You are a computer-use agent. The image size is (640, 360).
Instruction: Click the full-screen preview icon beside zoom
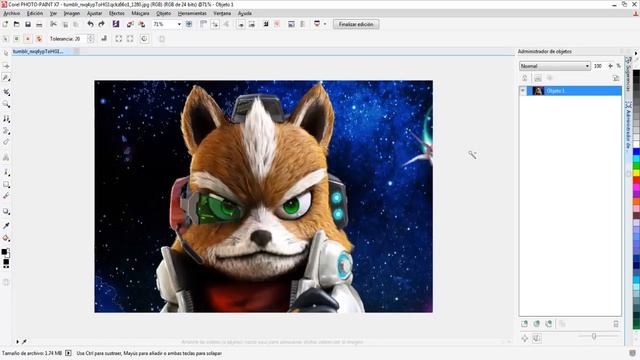(x=189, y=24)
